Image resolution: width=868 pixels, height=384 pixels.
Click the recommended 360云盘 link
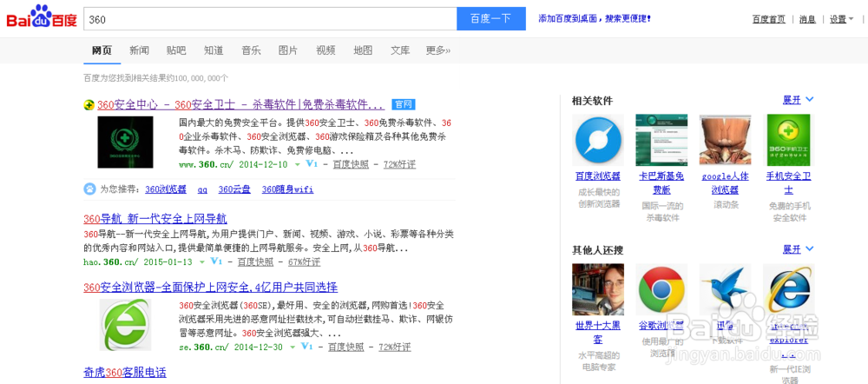click(x=234, y=189)
